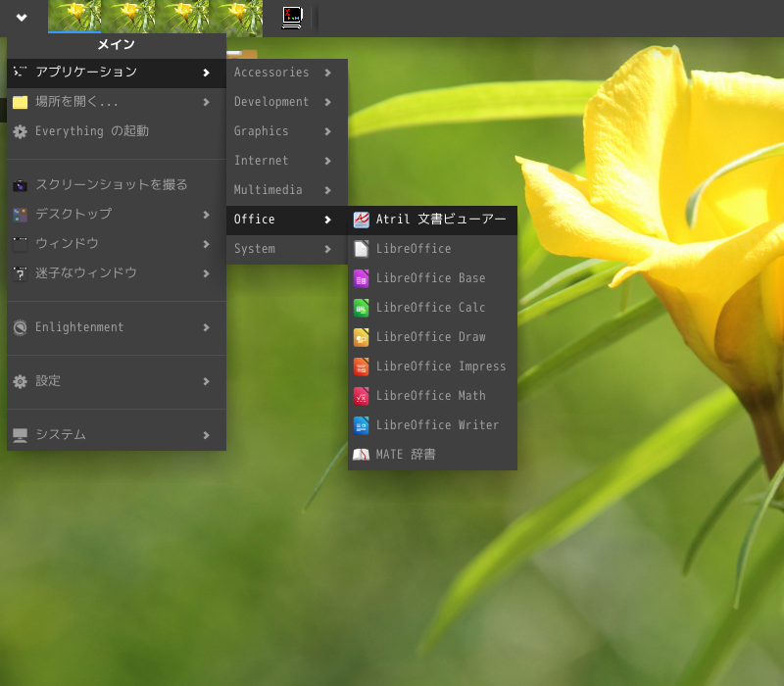Launch Atril 文書ビューアー
The width and height of the screenshot is (784, 686).
coord(432,220)
